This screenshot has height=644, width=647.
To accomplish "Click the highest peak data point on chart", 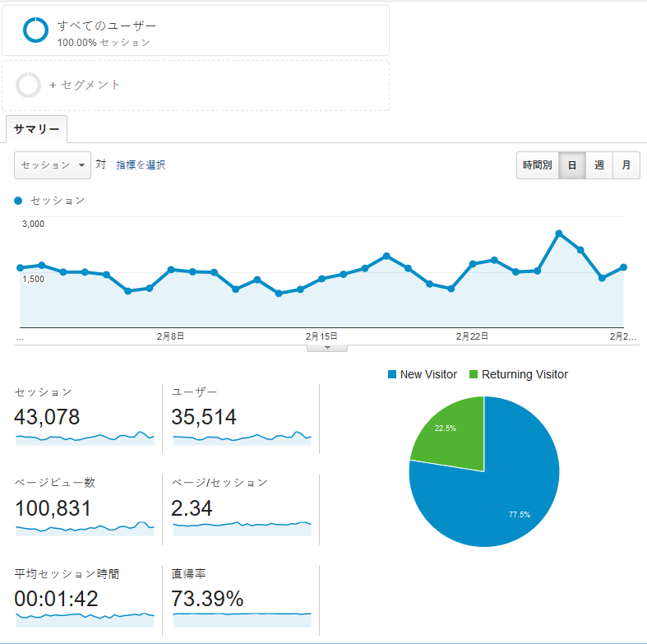I will [559, 234].
